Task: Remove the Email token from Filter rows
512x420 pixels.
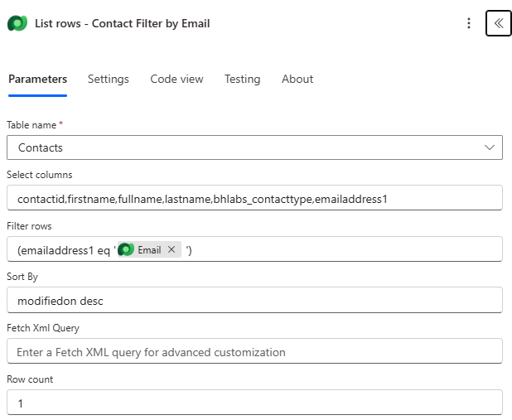Action: [x=171, y=249]
